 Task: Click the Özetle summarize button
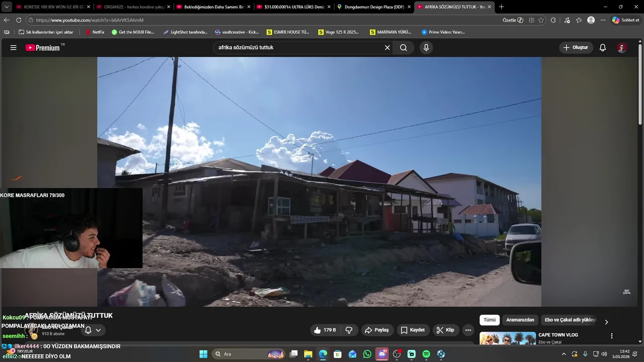point(513,20)
